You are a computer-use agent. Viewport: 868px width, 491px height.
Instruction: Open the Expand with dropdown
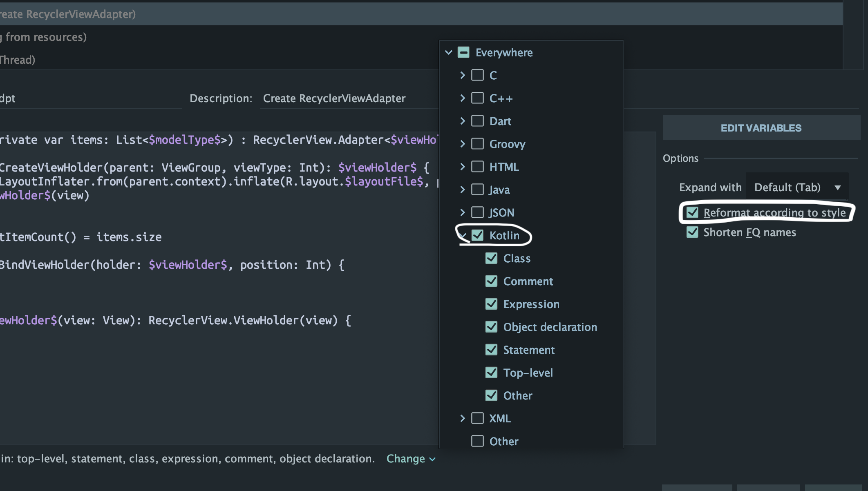click(797, 187)
